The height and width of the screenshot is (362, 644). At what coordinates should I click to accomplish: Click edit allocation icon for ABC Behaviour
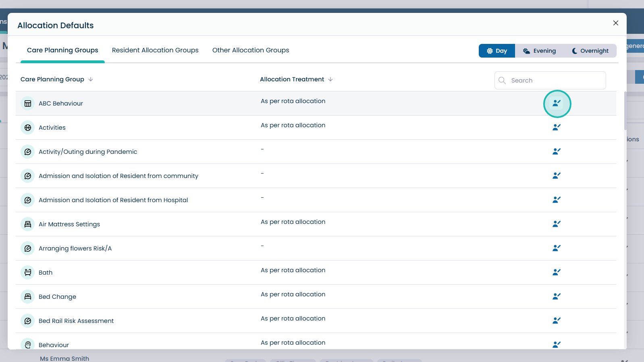coord(557,103)
